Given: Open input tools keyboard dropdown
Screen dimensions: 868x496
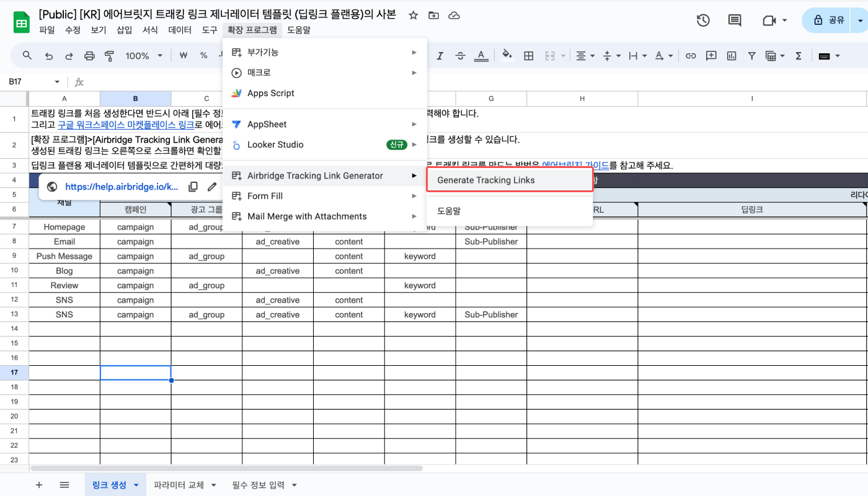Looking at the screenshot, I should [x=829, y=56].
